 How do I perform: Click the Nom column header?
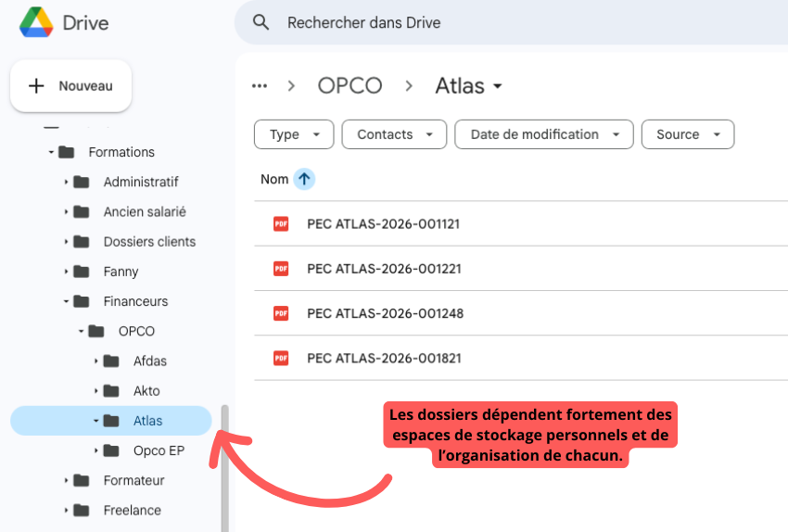(274, 180)
